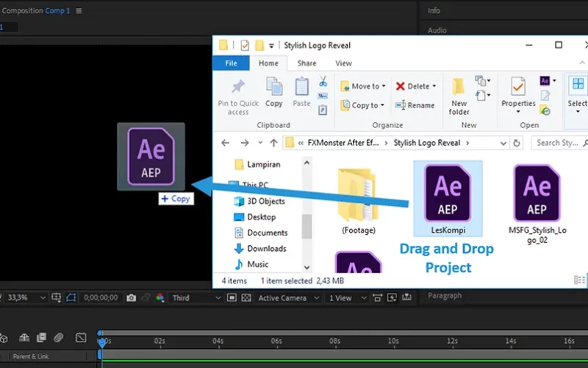The image size is (588, 368).
Task: Click the History icon in Open group
Action: click(x=545, y=110)
